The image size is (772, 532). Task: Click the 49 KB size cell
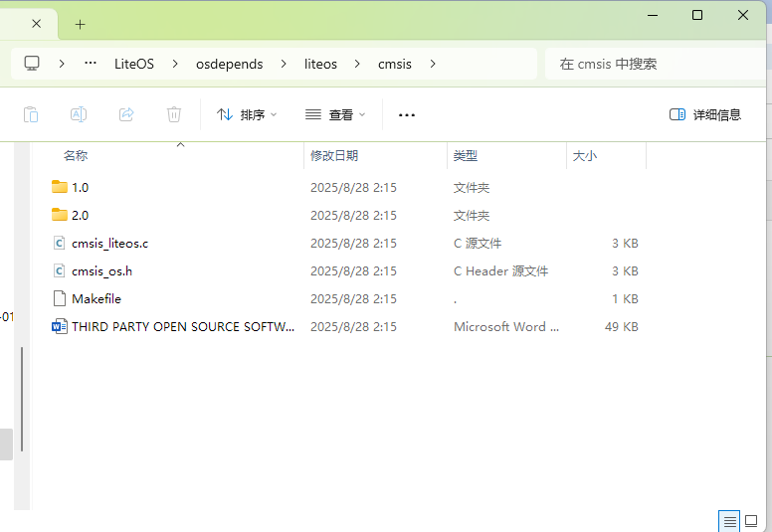tap(622, 327)
